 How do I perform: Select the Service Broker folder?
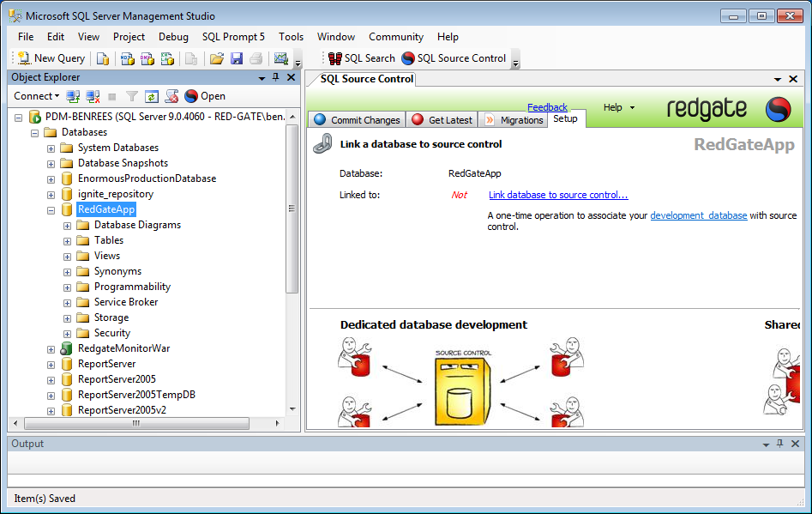click(126, 302)
